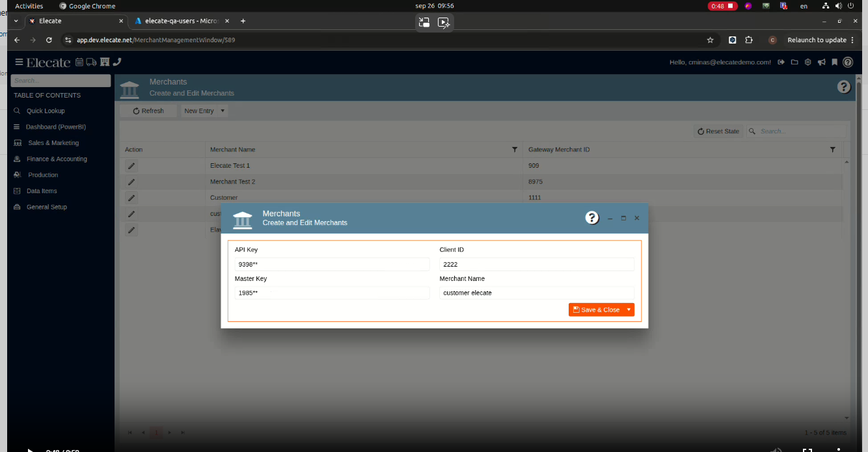Click the bookmark icon in the header
This screenshot has width=868, height=452.
click(x=834, y=62)
